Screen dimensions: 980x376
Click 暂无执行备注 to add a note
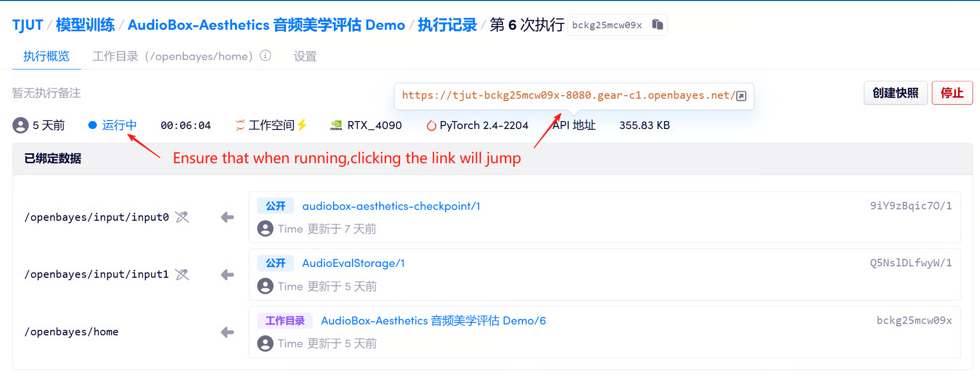pos(47,93)
